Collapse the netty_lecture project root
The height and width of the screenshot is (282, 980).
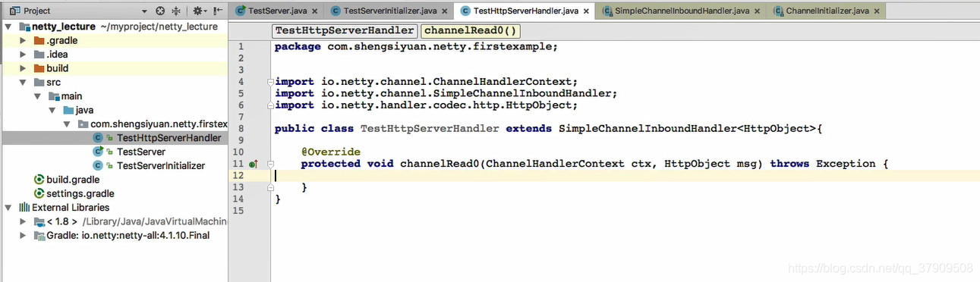click(x=8, y=27)
